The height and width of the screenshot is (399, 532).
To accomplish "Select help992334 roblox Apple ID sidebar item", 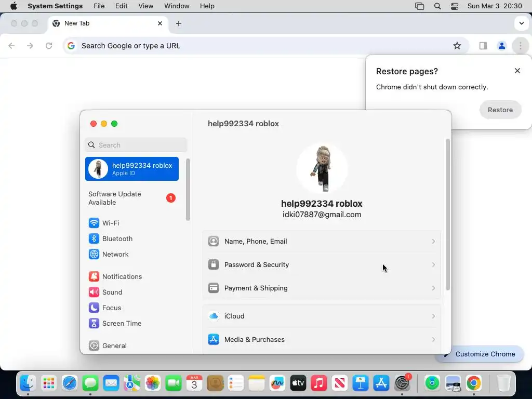I will 132,169.
